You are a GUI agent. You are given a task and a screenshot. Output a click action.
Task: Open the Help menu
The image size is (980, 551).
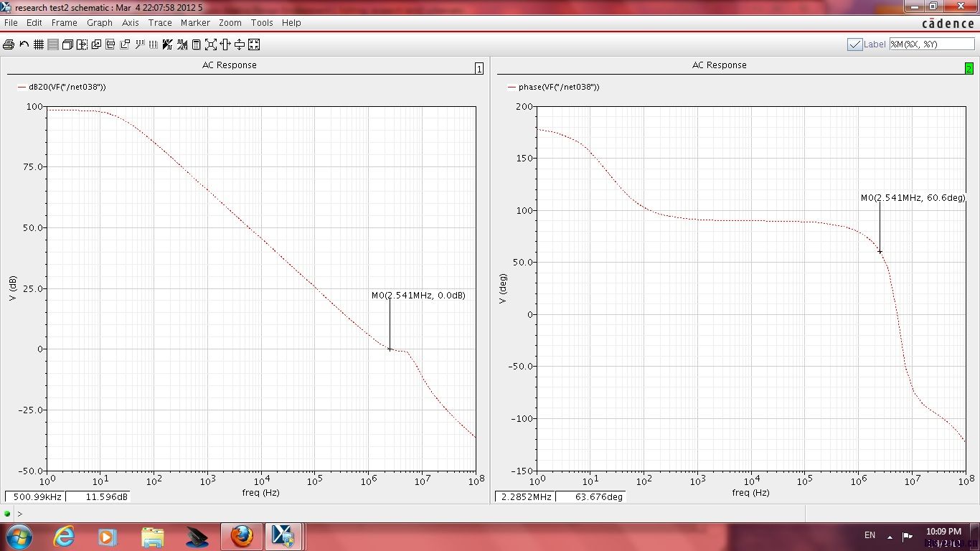pyautogui.click(x=291, y=23)
